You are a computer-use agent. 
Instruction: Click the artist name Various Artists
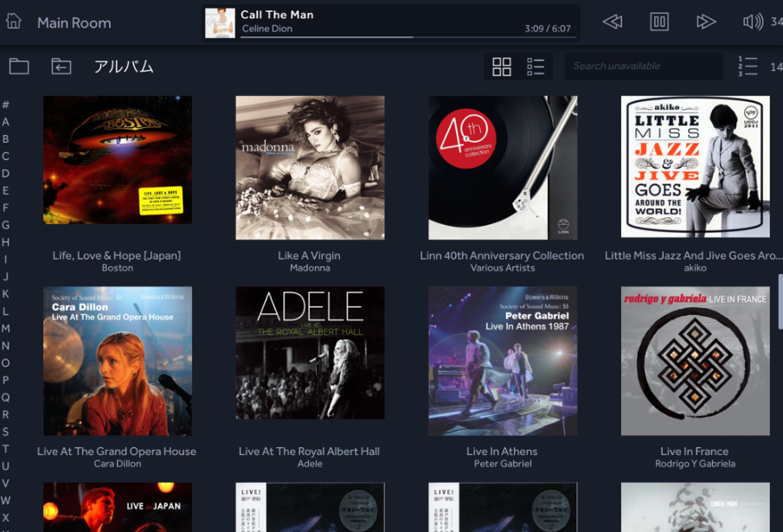(503, 268)
